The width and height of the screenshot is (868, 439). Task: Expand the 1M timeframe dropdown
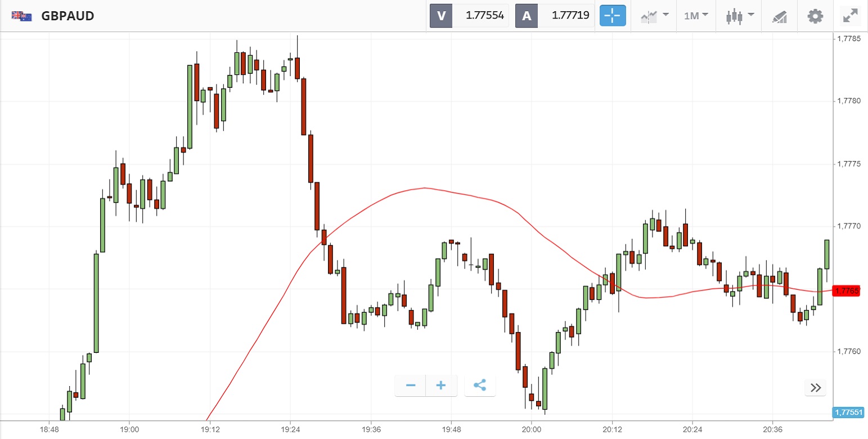coord(695,16)
